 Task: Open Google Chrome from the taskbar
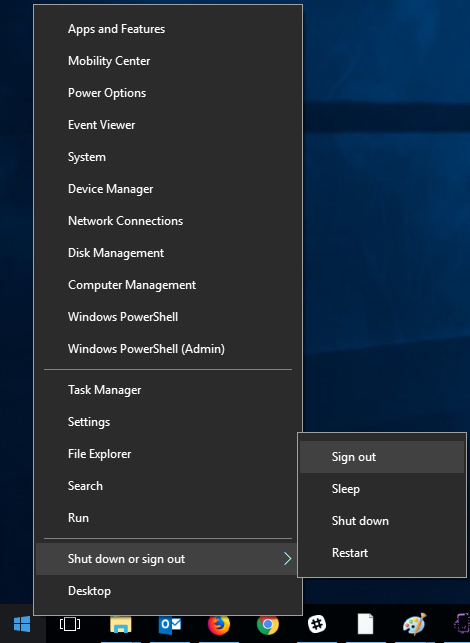click(268, 625)
